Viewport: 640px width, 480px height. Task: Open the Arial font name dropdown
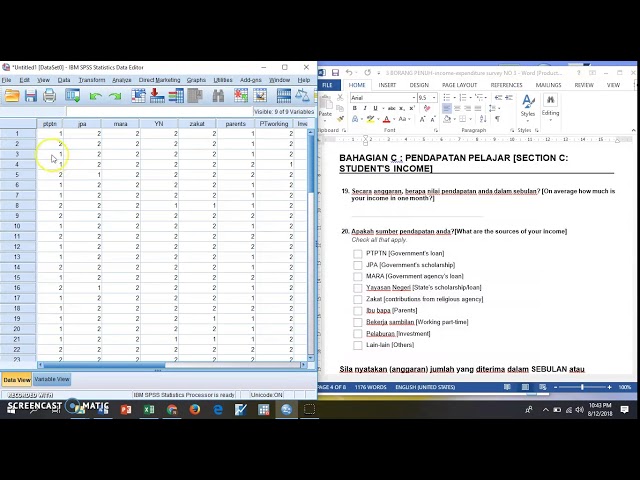click(x=413, y=98)
